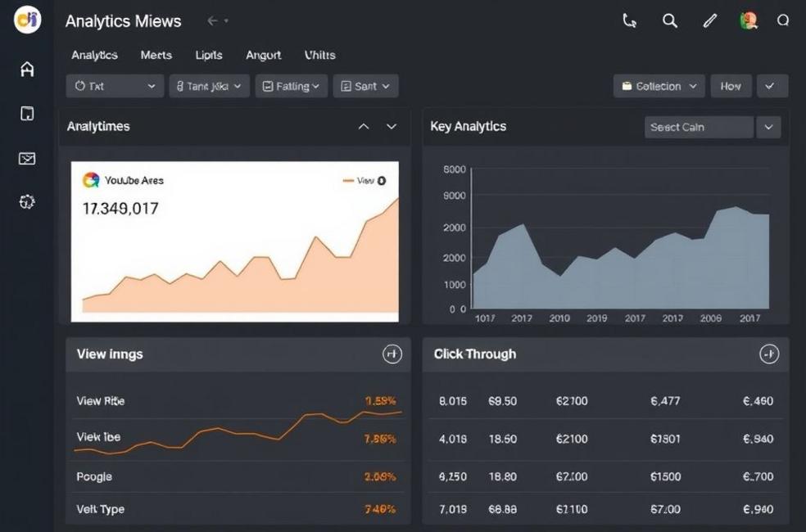806x532 pixels.
Task: Click the back arrow beside Analytics Miews
Action: click(212, 21)
